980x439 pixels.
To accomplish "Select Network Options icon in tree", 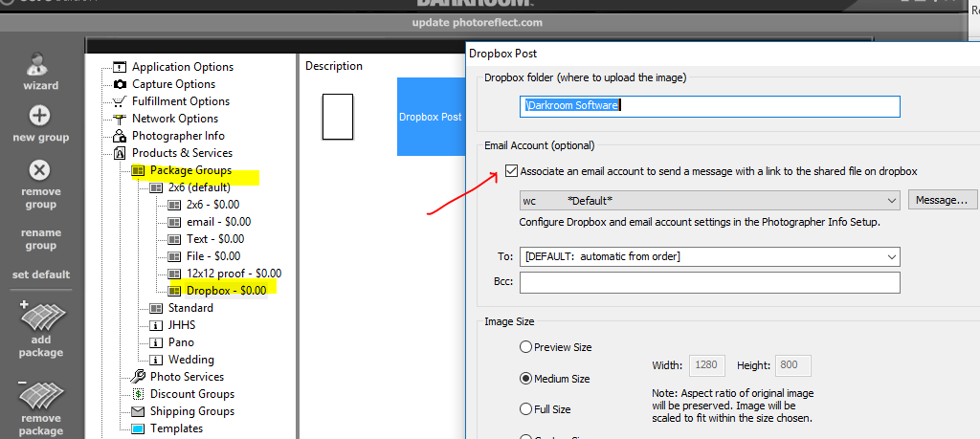I will tap(120, 119).
